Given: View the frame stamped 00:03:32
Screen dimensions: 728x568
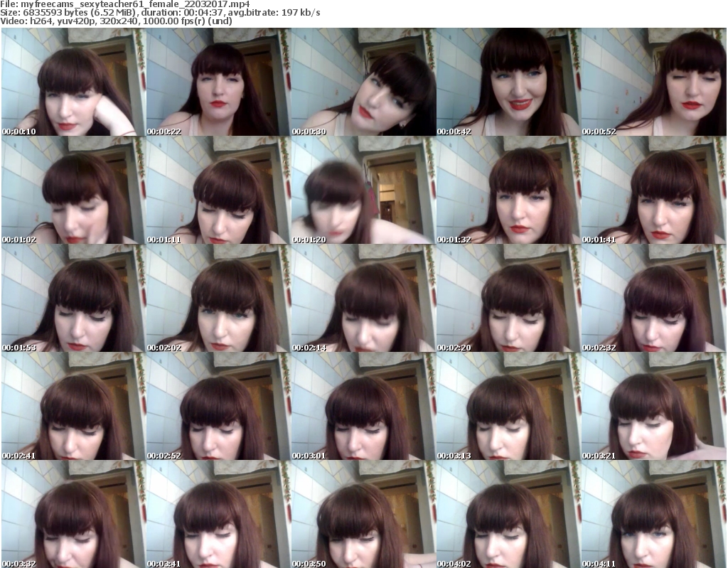Looking at the screenshot, I should tap(73, 514).
